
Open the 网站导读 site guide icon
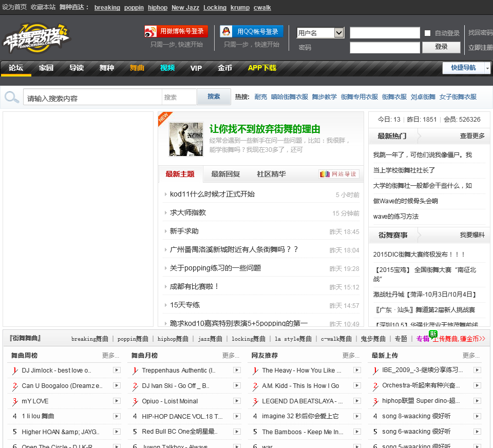(x=338, y=174)
